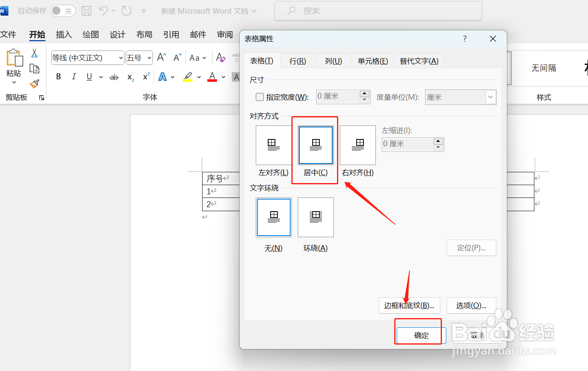Viewport: 588px width, 371px height.
Task: Click the Copy icon
Action: [x=34, y=69]
